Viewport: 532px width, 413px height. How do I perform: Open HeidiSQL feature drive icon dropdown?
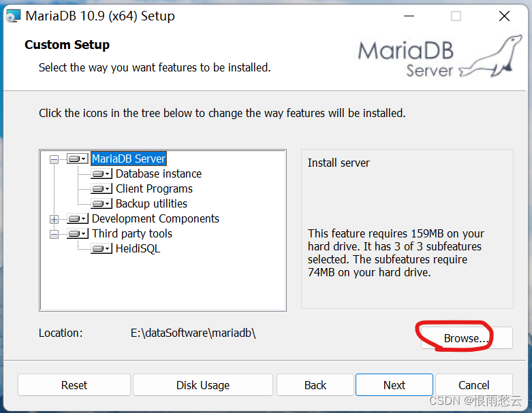pyautogui.click(x=101, y=248)
